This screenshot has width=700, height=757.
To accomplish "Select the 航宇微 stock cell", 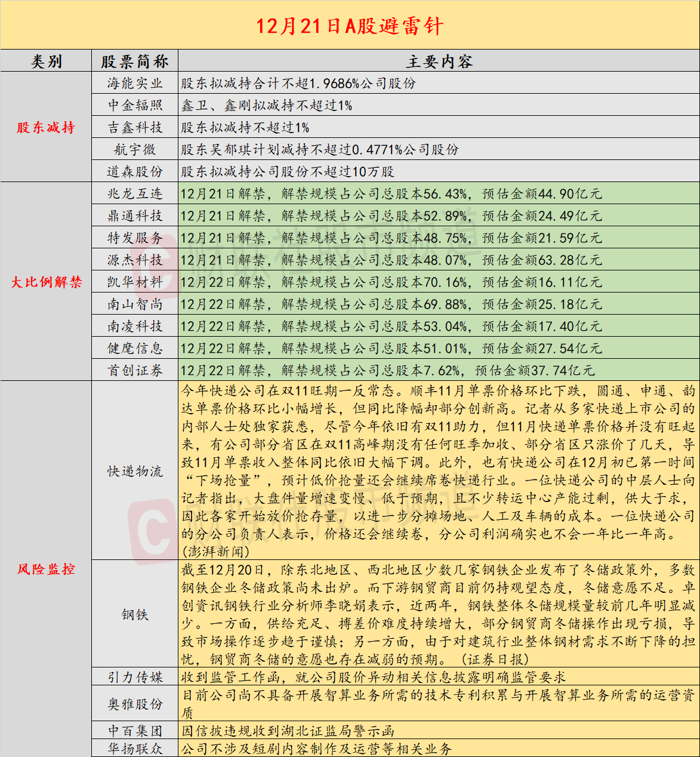I will tap(135, 150).
